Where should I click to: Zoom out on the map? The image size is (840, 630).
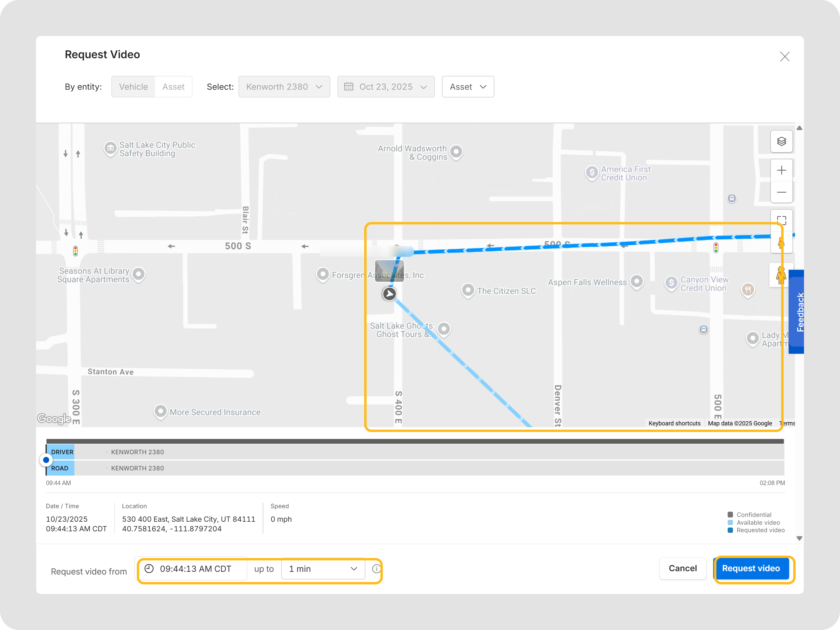click(781, 192)
